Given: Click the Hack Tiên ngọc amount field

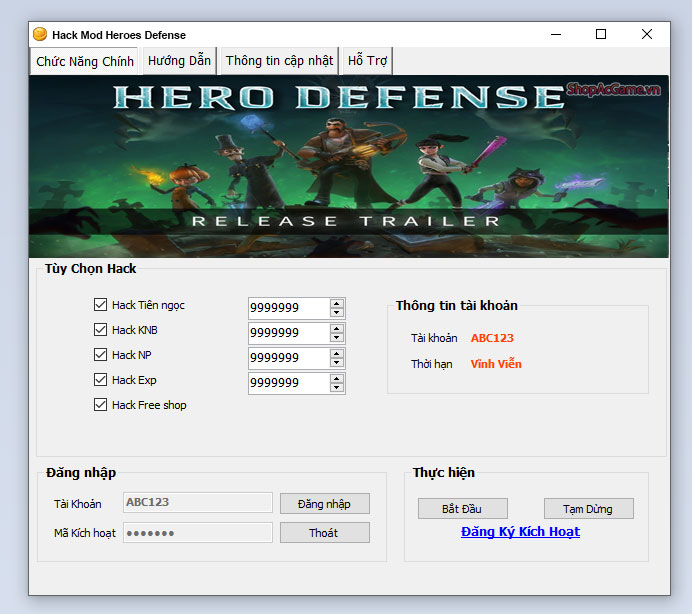Looking at the screenshot, I should pyautogui.click(x=289, y=308).
